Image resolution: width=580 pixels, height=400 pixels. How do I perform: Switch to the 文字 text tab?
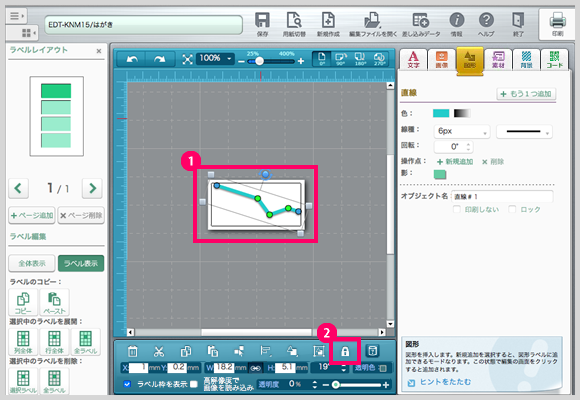(413, 59)
